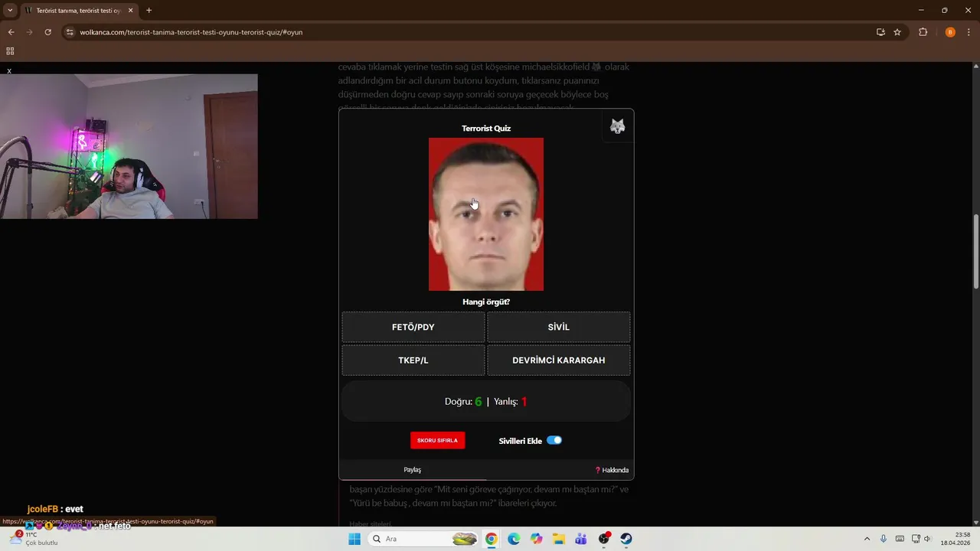Click the microphone tray icon
Viewport: 980px width, 551px height.
coord(884,539)
